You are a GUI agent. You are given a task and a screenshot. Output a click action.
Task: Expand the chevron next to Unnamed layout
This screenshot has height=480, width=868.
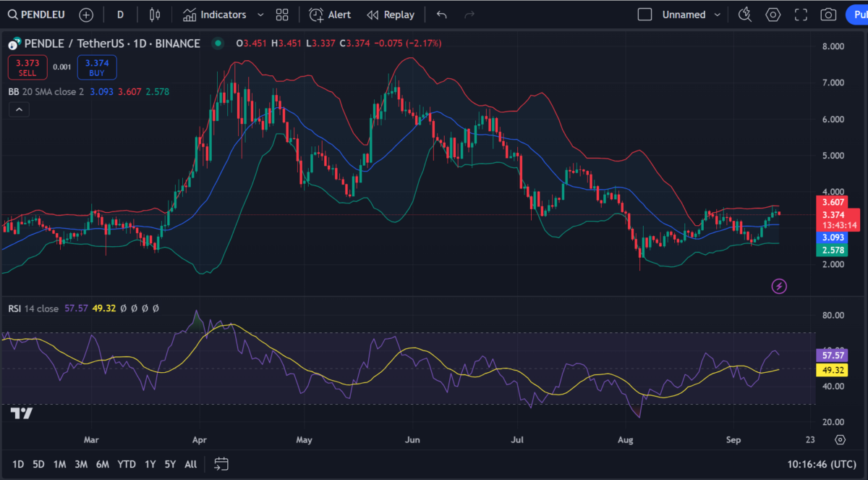[717, 14]
